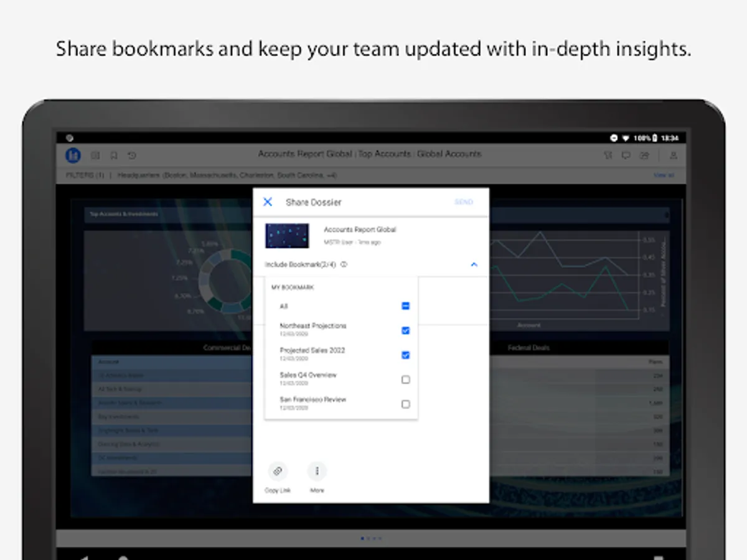Open the bookmarks icon in top toolbar
The width and height of the screenshot is (747, 560).
[114, 156]
